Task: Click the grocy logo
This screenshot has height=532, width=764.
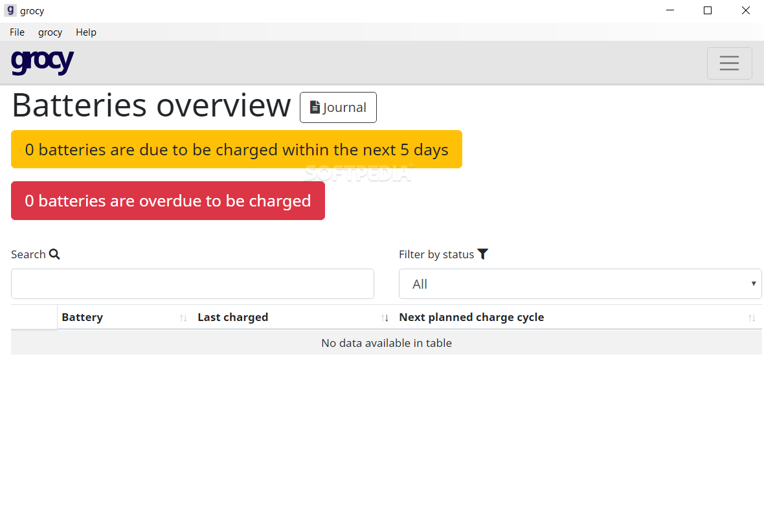Action: click(x=42, y=62)
